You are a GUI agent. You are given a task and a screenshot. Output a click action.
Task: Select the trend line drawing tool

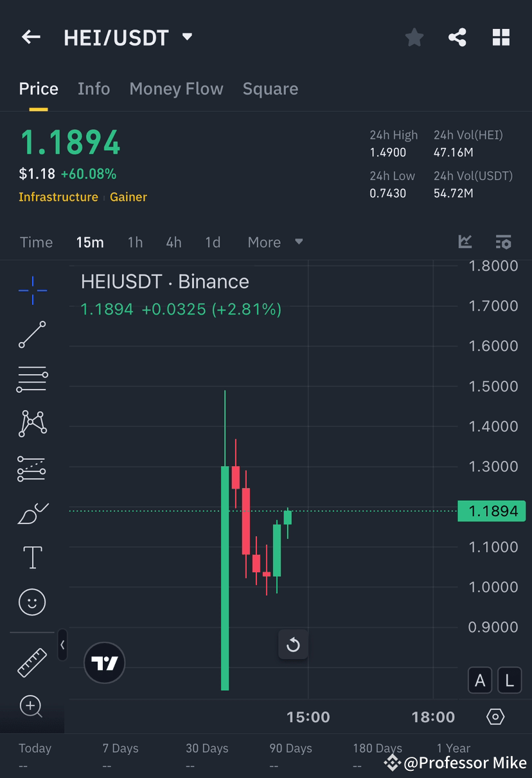click(32, 335)
